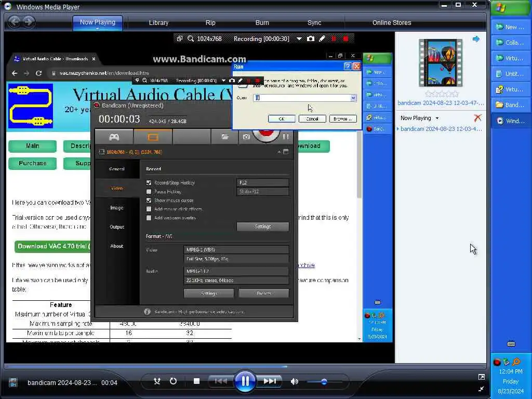
Task: Skip to the next track
Action: [270, 381]
